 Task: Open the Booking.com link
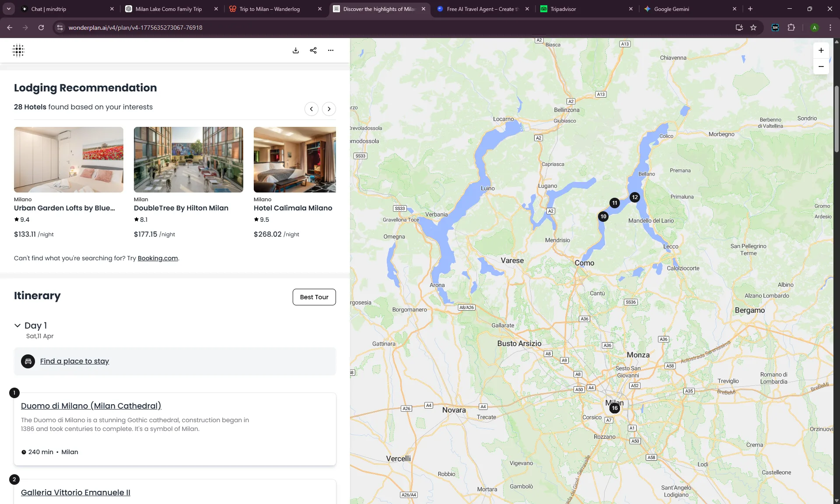pyautogui.click(x=158, y=258)
